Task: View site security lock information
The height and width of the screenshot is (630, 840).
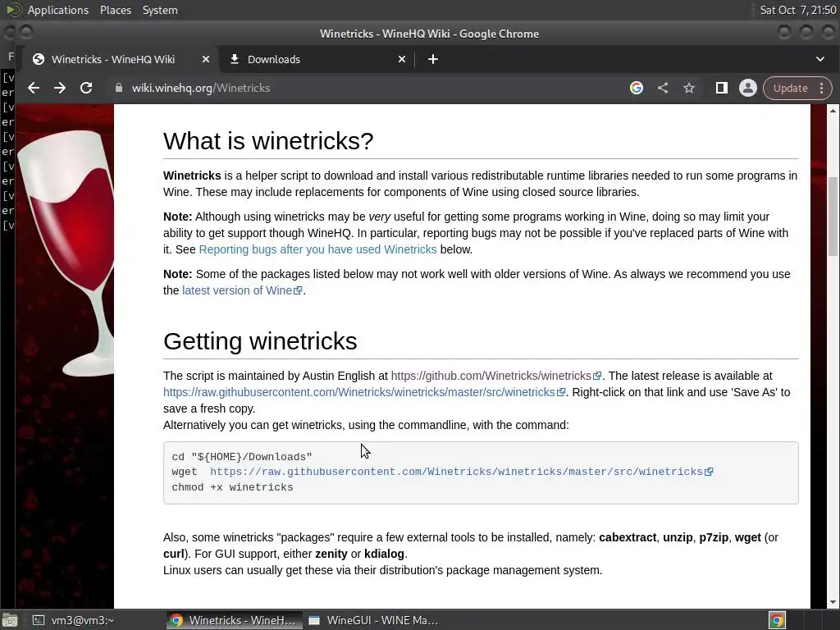Action: click(119, 88)
